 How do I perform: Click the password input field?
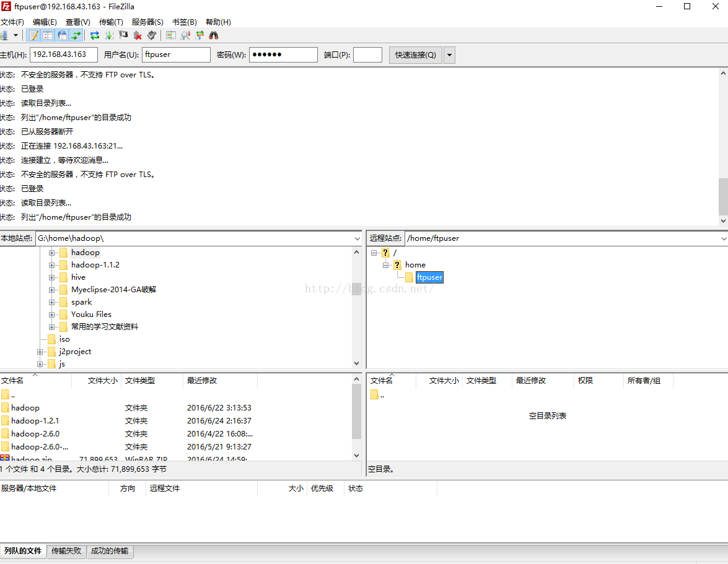[x=283, y=54]
